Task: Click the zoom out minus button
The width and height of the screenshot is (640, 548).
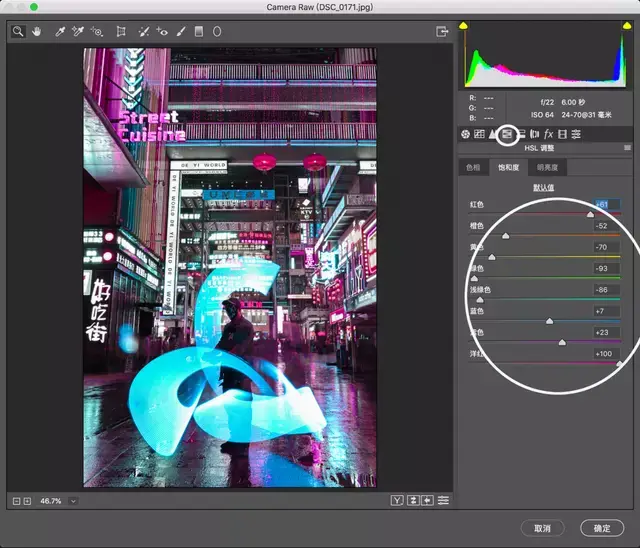Action: (x=16, y=501)
